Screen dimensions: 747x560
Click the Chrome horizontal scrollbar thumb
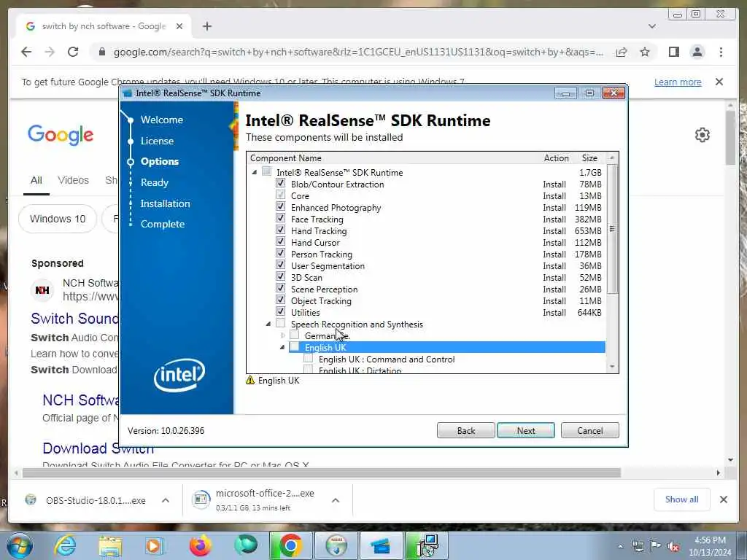(x=322, y=472)
